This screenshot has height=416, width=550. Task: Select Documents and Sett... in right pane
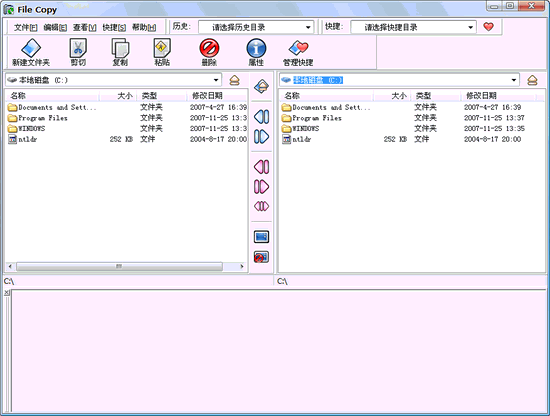pos(326,107)
